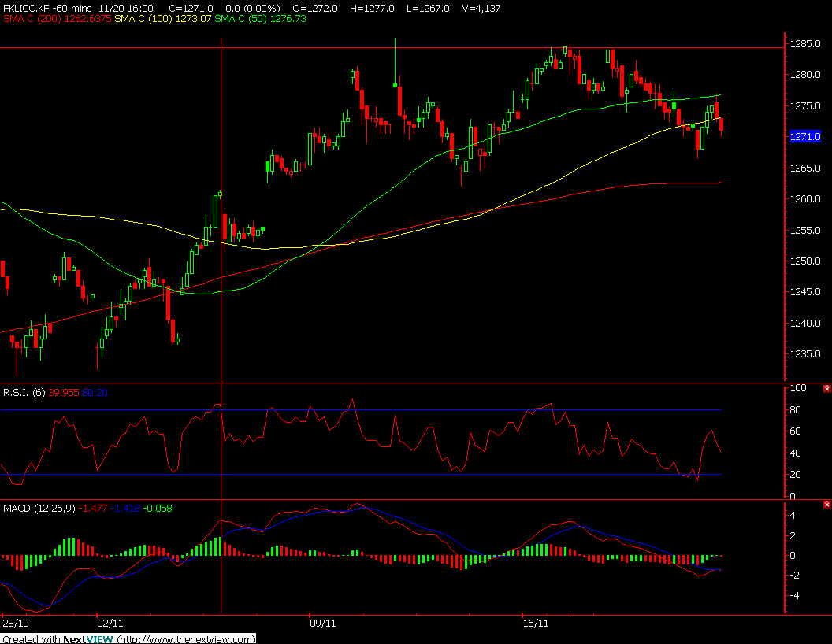Click the R.S.I. (6) panel label

24,393
